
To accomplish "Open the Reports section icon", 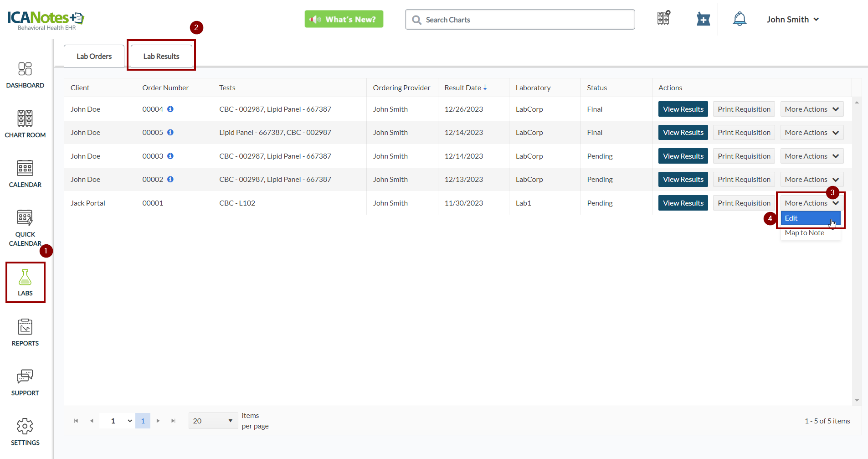I will click(x=25, y=327).
